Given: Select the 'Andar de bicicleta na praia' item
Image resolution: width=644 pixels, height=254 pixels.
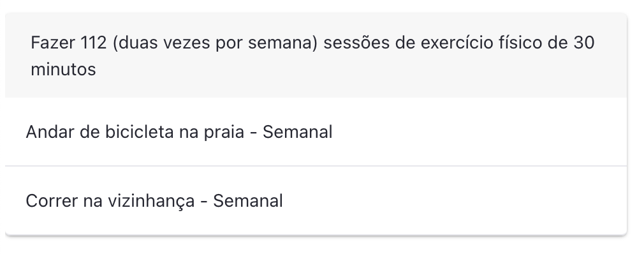Looking at the screenshot, I should pos(316,132).
